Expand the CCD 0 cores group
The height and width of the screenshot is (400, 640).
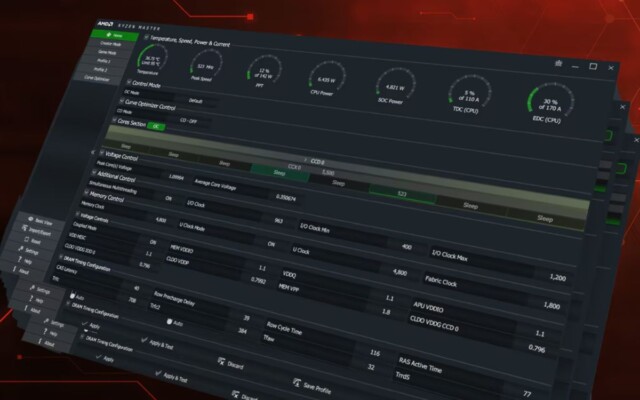pyautogui.click(x=306, y=160)
